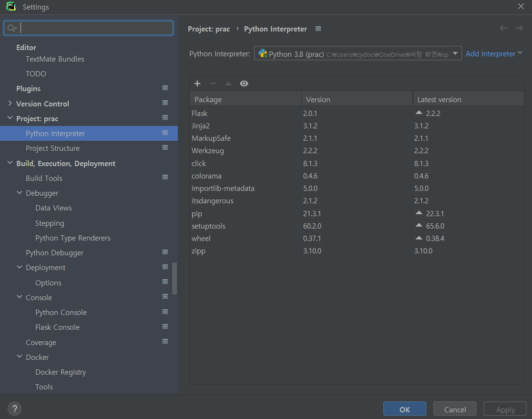Collapse the Docker tree node
Viewport: 532px width, 419px height.
[20, 356]
